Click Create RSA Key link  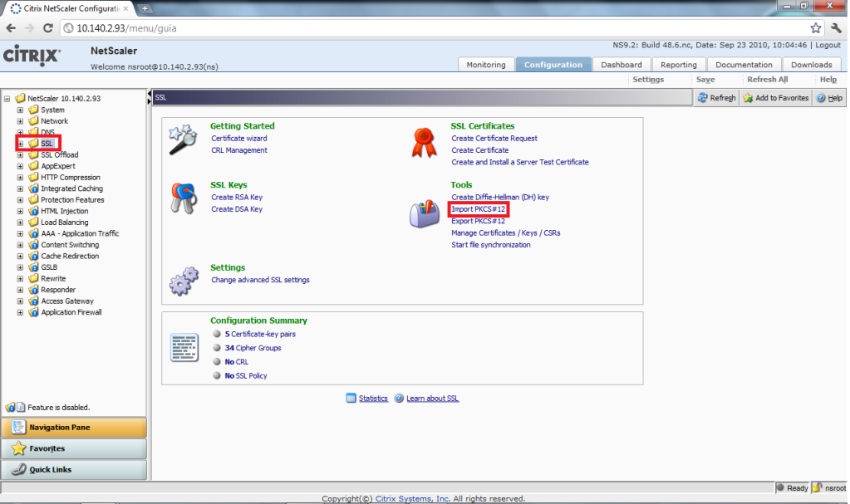tap(237, 198)
